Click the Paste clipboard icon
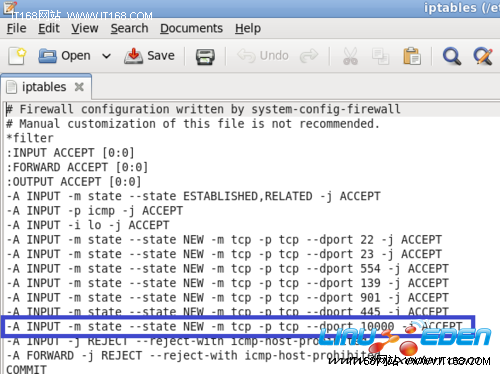Viewport: 500px width, 374px height. 412,56
